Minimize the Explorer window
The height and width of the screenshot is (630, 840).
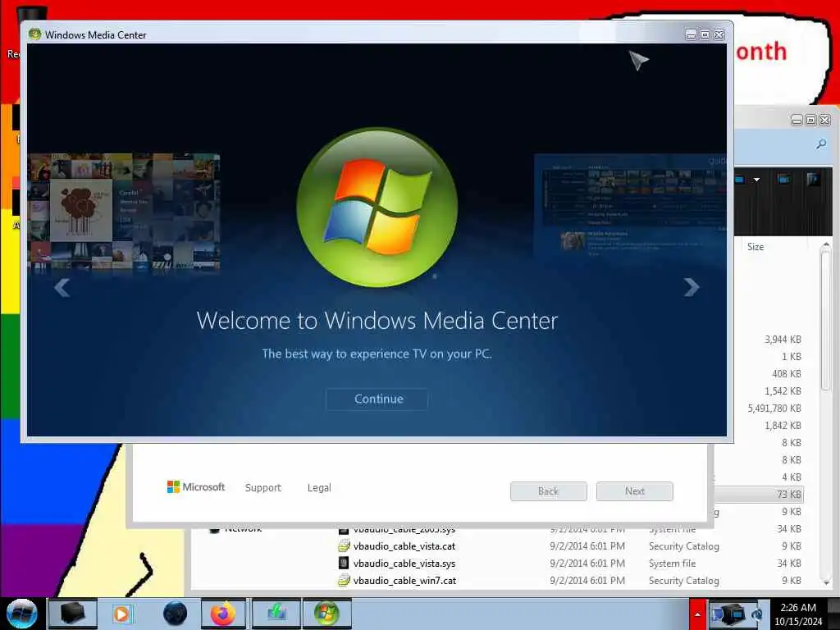click(x=797, y=120)
